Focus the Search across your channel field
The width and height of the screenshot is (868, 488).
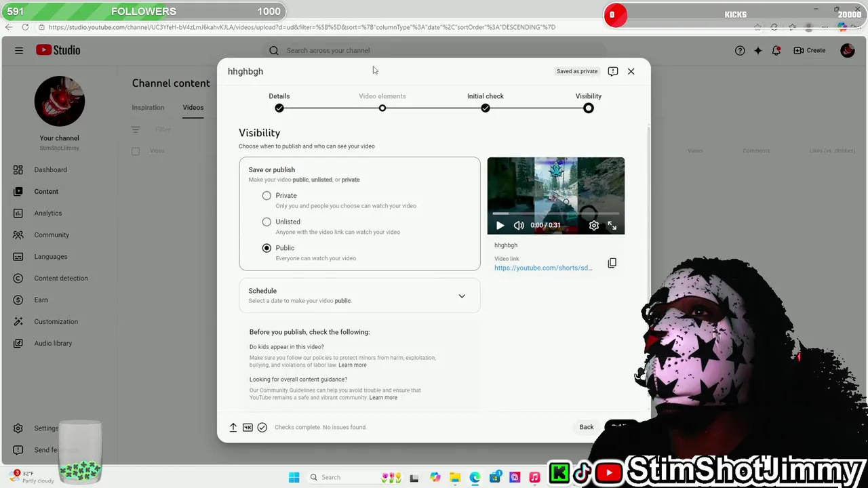coord(434,50)
